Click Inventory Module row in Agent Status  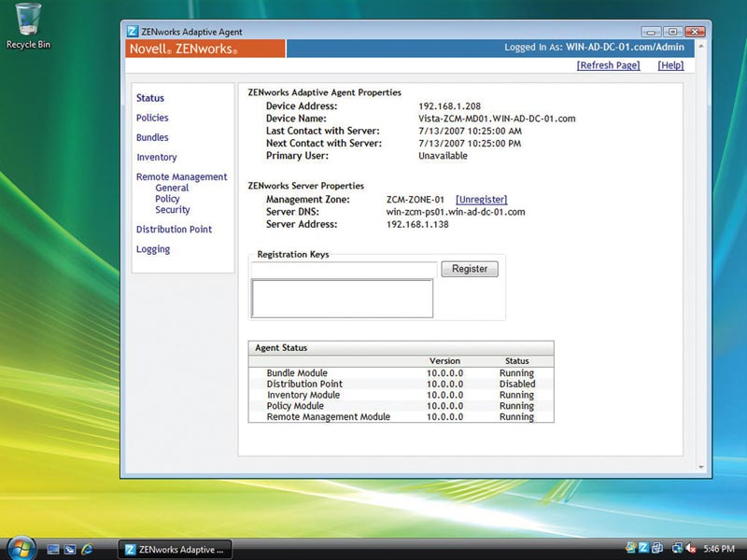coord(401,395)
